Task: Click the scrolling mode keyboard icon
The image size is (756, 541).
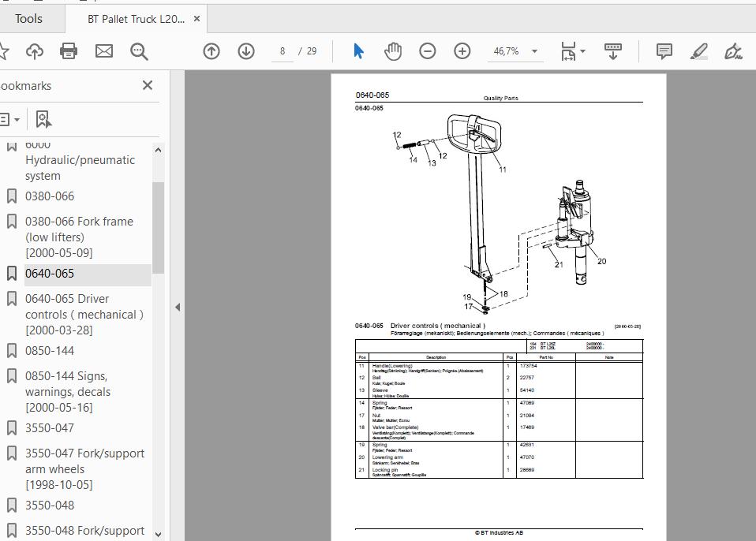Action: [613, 51]
